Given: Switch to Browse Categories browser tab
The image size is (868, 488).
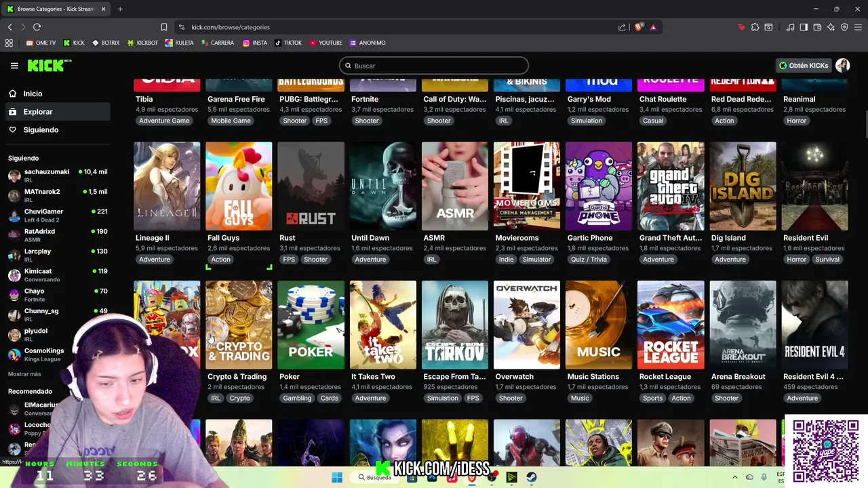Looking at the screenshot, I should pos(56,9).
